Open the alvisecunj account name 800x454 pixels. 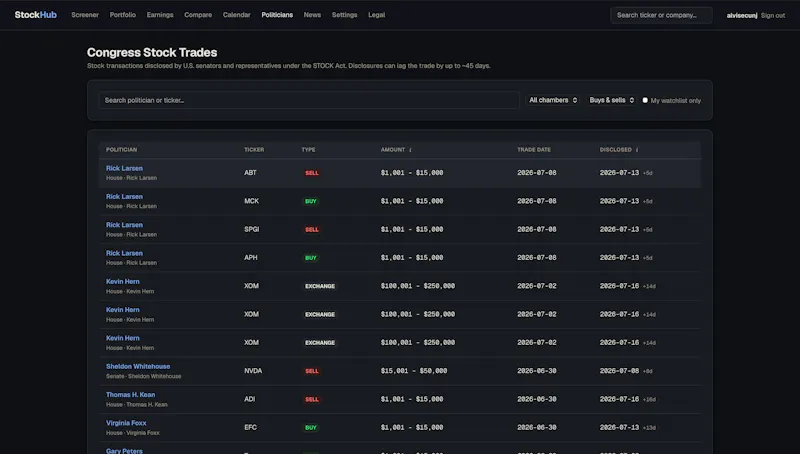pos(742,15)
